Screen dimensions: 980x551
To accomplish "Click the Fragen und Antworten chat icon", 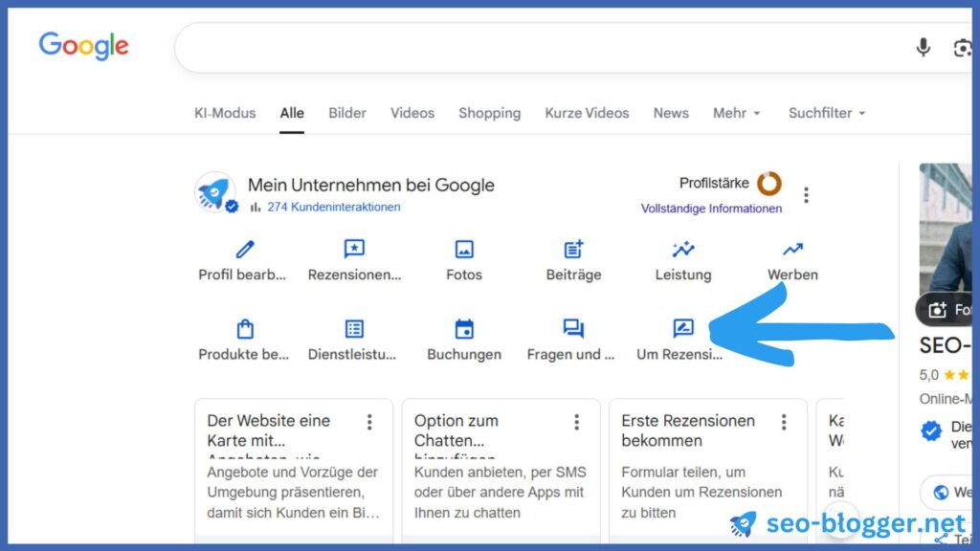I will (573, 329).
